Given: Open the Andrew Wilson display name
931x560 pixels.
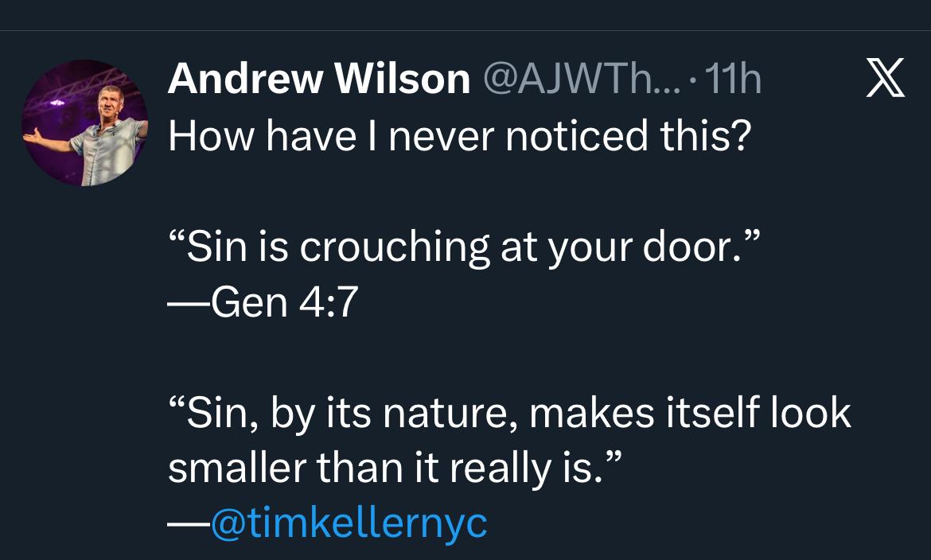Looking at the screenshot, I should [318, 80].
